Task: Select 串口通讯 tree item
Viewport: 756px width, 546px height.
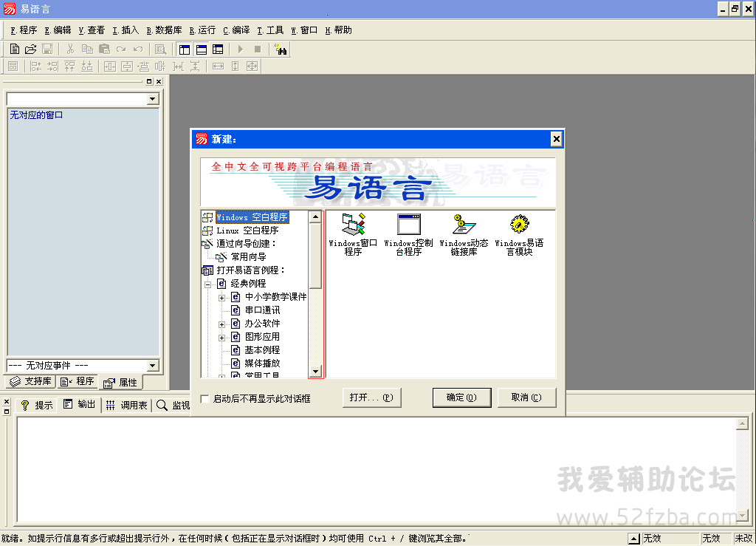Action: [262, 310]
